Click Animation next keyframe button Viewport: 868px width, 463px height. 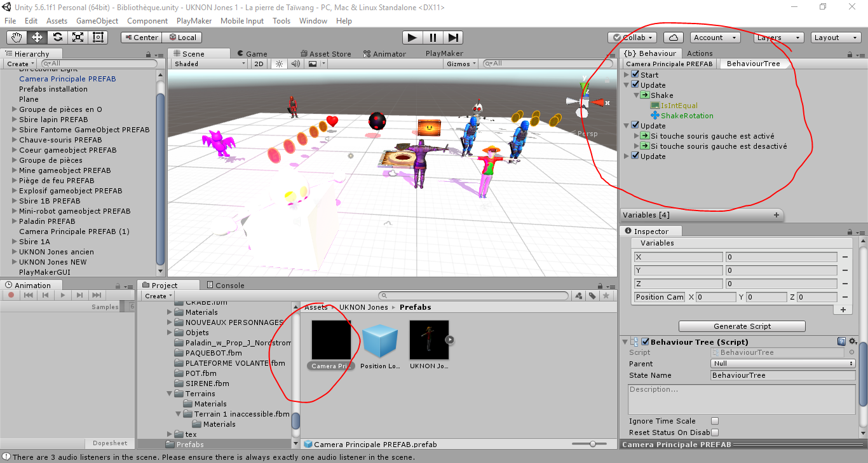(x=79, y=295)
